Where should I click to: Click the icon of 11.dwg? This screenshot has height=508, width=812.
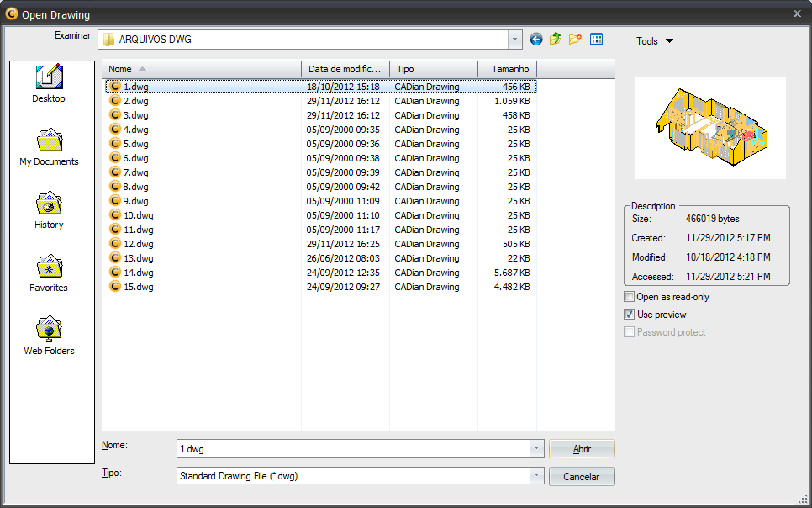click(115, 229)
